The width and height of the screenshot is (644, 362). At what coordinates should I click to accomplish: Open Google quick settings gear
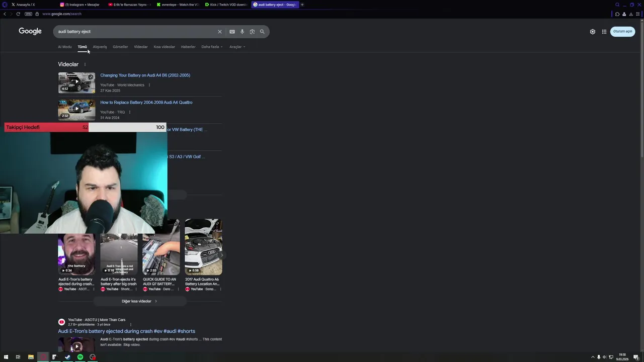click(593, 32)
